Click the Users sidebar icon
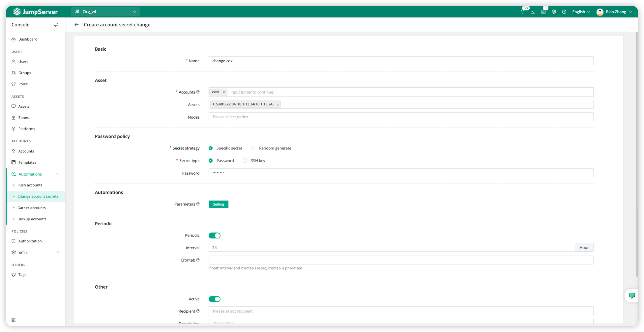Image resolution: width=644 pixels, height=332 pixels. click(14, 62)
